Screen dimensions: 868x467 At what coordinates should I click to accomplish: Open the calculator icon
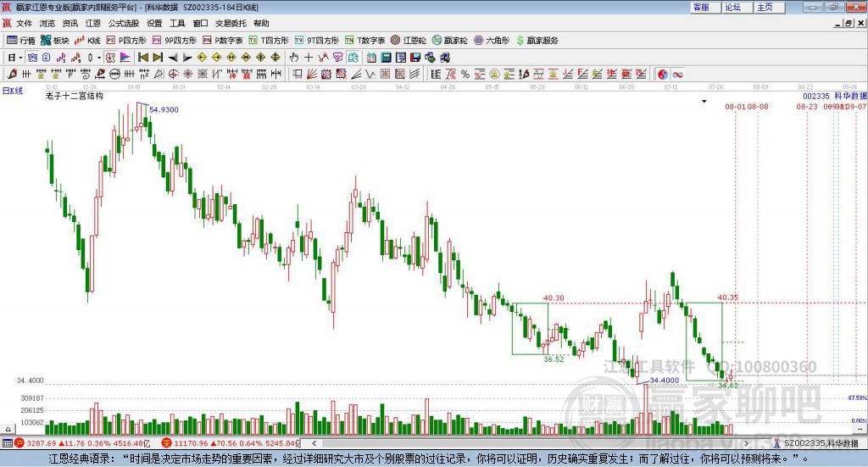386,58
